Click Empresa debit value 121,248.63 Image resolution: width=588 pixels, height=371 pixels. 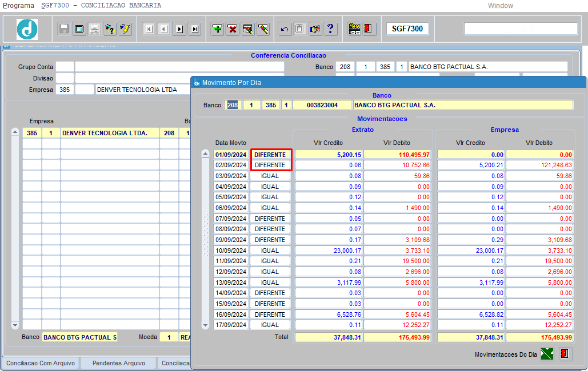tap(539, 166)
